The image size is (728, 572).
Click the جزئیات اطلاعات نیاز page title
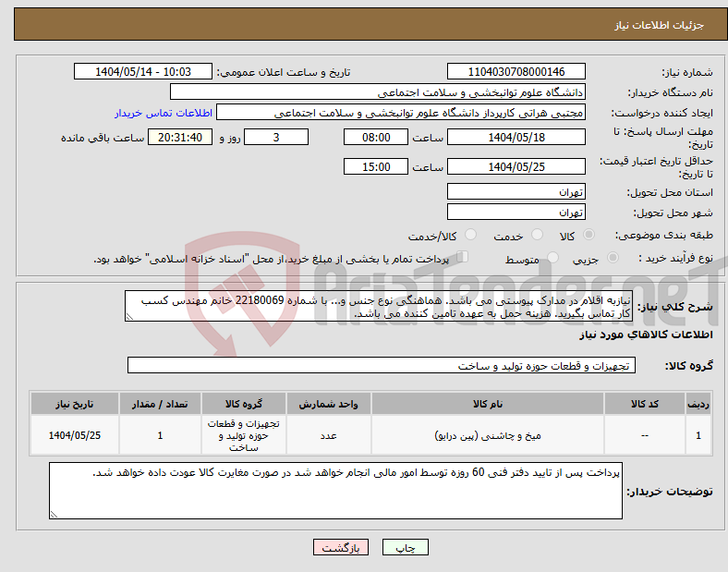659,25
